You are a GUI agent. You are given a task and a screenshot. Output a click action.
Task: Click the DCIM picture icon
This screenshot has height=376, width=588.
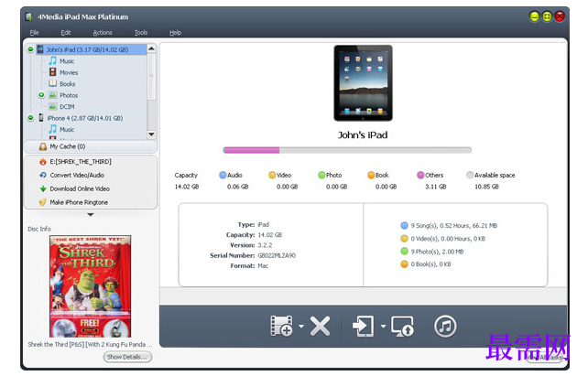pos(53,106)
